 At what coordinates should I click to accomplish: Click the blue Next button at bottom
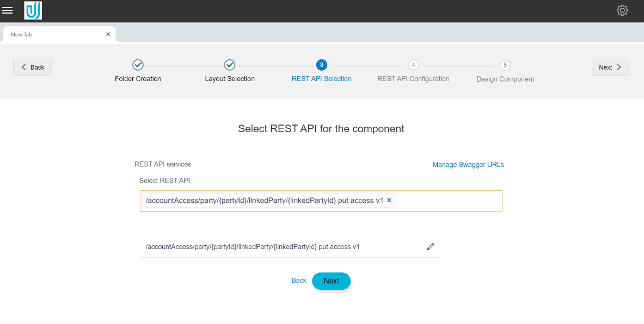(331, 281)
